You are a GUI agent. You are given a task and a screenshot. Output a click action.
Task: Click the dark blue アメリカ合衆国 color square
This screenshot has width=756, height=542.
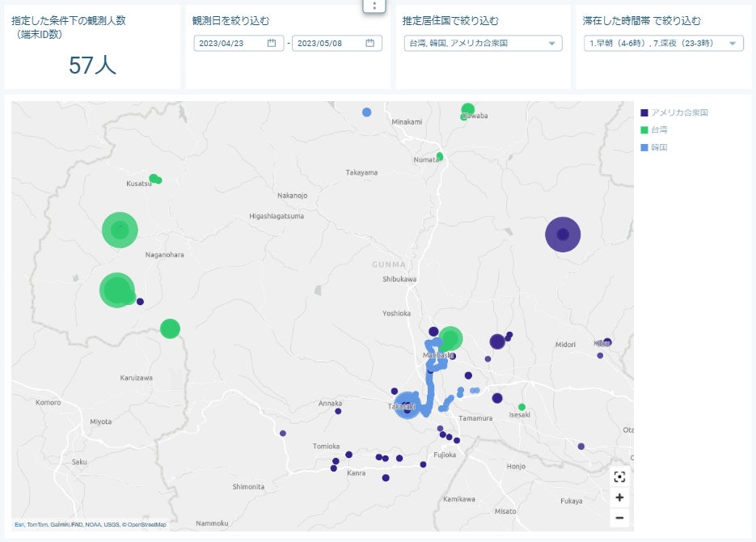[x=644, y=112]
